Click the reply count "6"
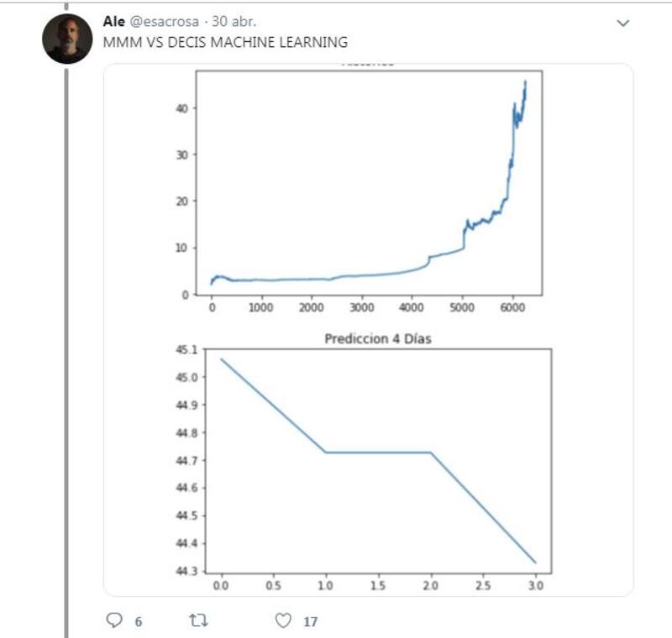Viewport: 672px width, 638px height. coord(138,622)
